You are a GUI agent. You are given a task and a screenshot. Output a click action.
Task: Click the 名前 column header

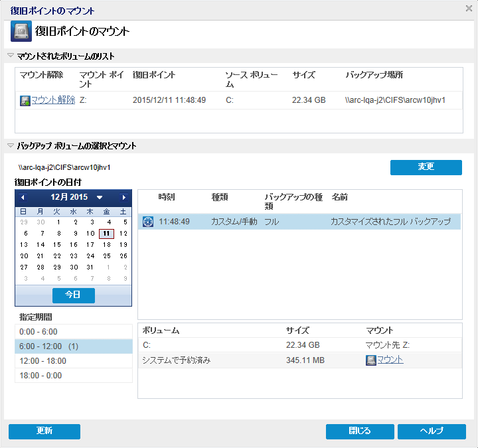tap(340, 197)
